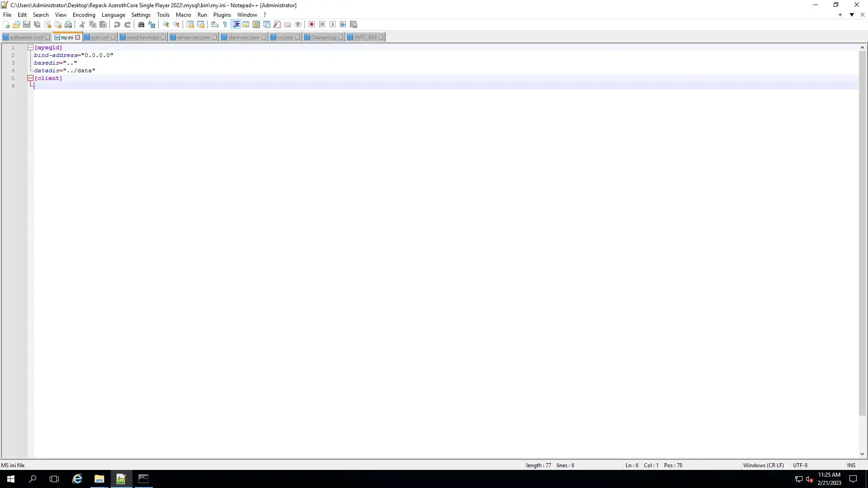Image resolution: width=868 pixels, height=488 pixels.
Task: Open File Explorer from the taskbar
Action: coord(99,479)
